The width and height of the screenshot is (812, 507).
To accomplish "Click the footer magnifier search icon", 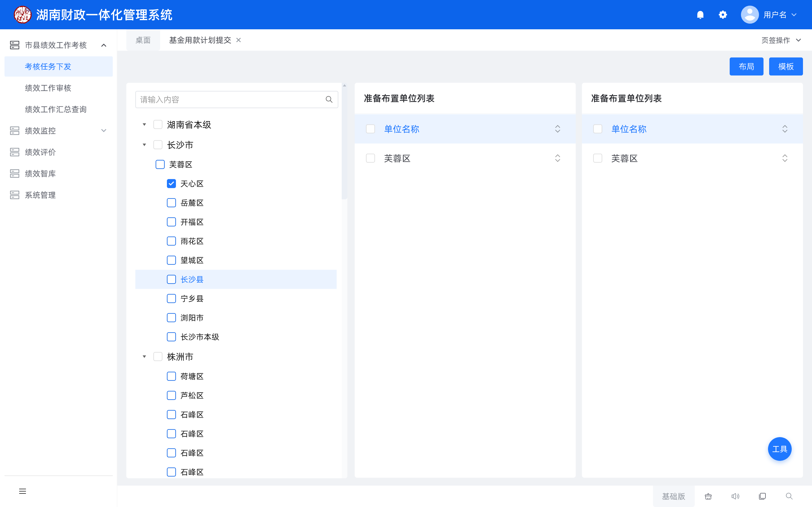I will pos(789,496).
